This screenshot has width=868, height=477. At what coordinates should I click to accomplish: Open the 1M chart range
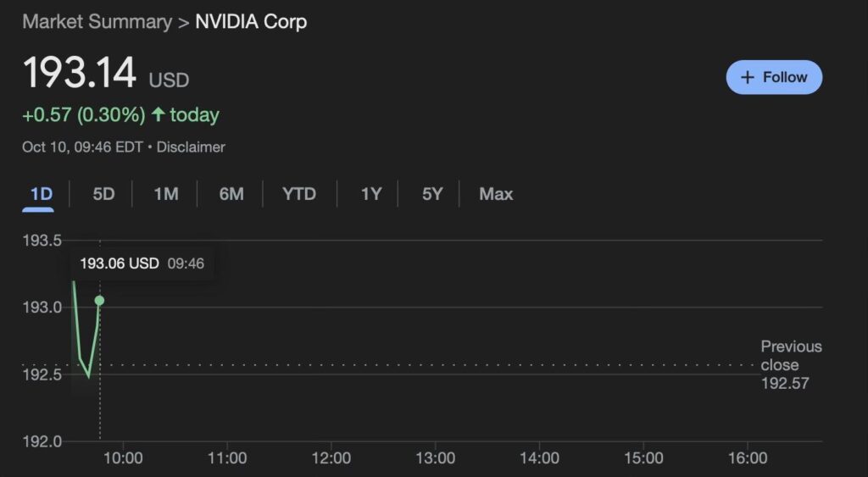click(166, 194)
